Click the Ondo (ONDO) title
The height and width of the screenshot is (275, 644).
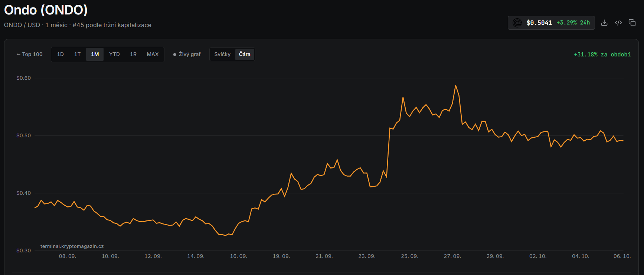(46, 10)
